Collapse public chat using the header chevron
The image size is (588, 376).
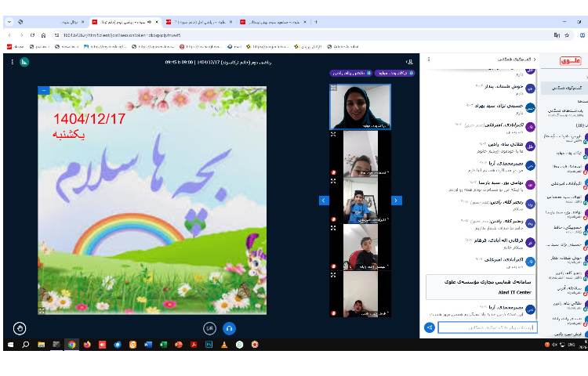[x=535, y=60]
